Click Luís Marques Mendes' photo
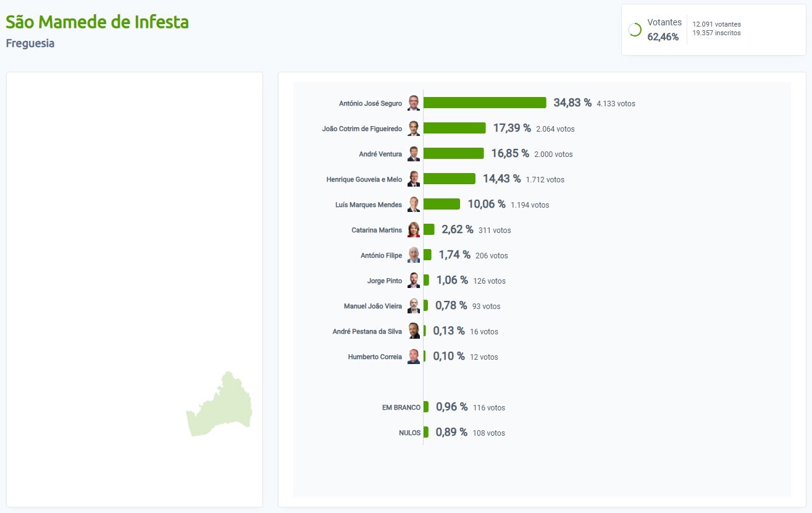The height and width of the screenshot is (513, 812). 414,205
